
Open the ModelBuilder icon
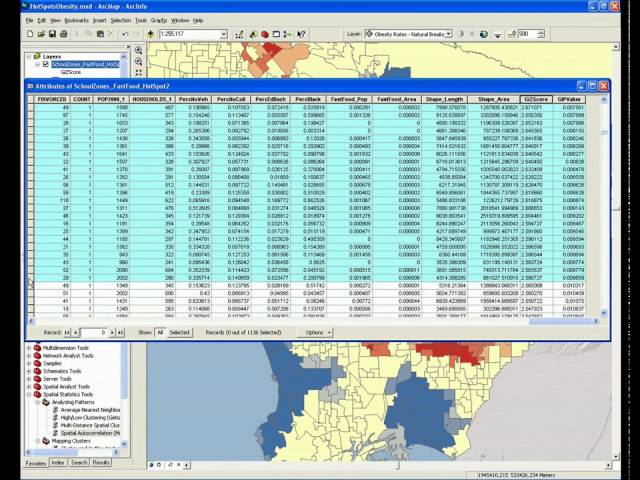[288, 34]
